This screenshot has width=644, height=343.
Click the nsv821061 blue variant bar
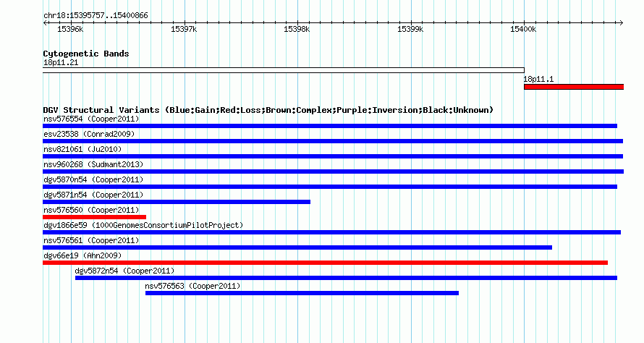tap(333, 156)
